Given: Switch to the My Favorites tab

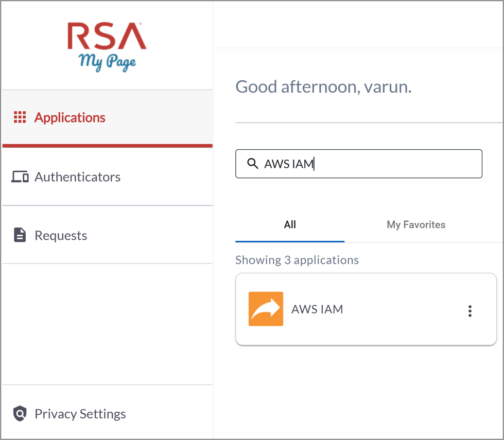Looking at the screenshot, I should click(x=416, y=225).
